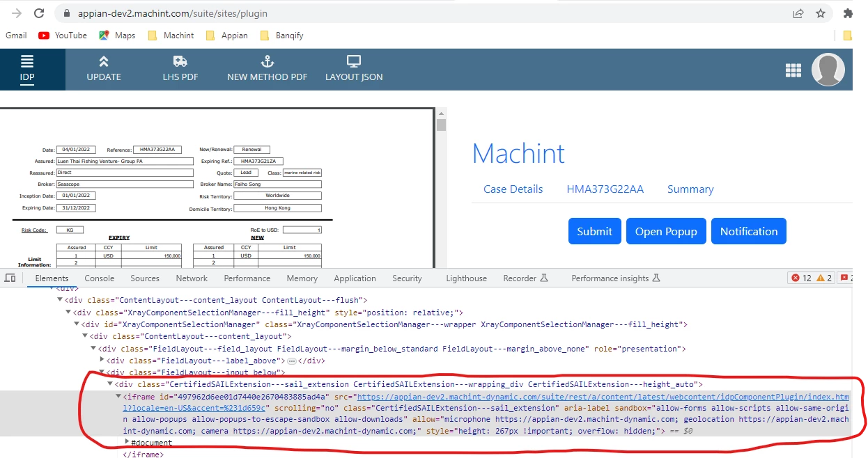The width and height of the screenshot is (868, 458).
Task: Collapse the XrayComponentSelectionManager fill_height style div
Action: (x=68, y=313)
